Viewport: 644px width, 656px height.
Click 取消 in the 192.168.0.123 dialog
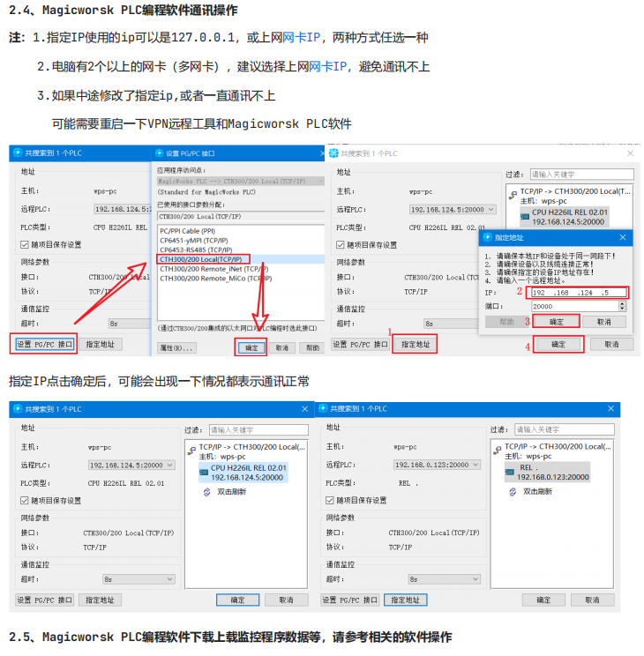click(592, 600)
